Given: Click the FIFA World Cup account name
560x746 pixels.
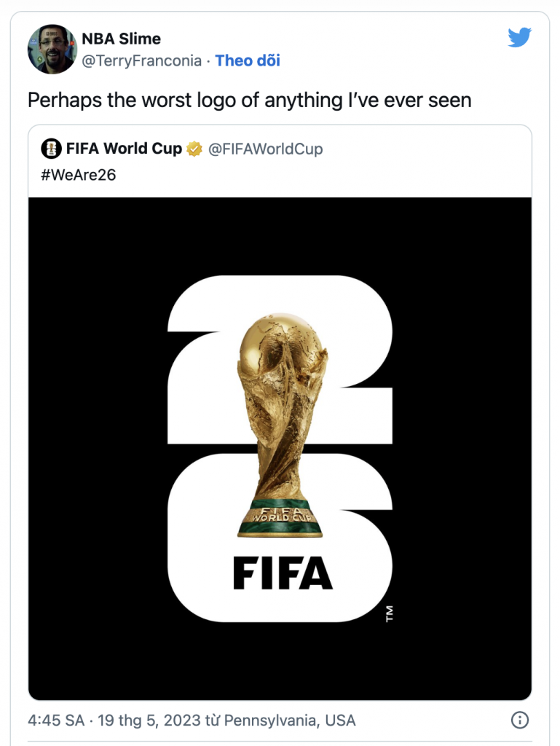Looking at the screenshot, I should [124, 149].
